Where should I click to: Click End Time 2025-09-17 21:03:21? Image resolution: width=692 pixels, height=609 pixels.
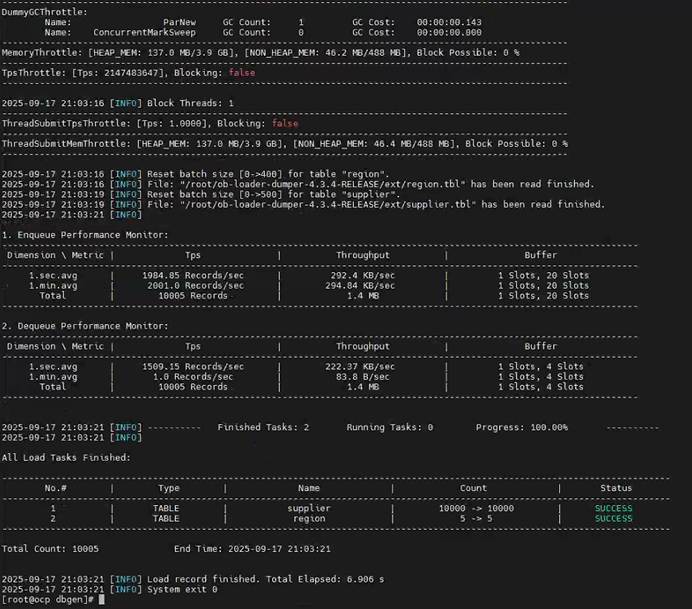[x=252, y=549]
